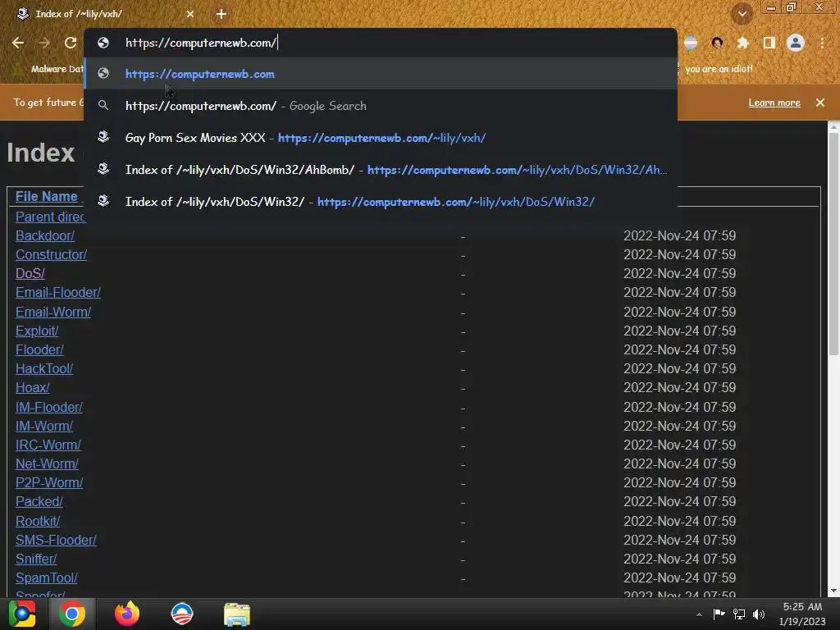This screenshot has height=630, width=840.
Task: Click the scrollbar down arrow
Action: point(833,591)
